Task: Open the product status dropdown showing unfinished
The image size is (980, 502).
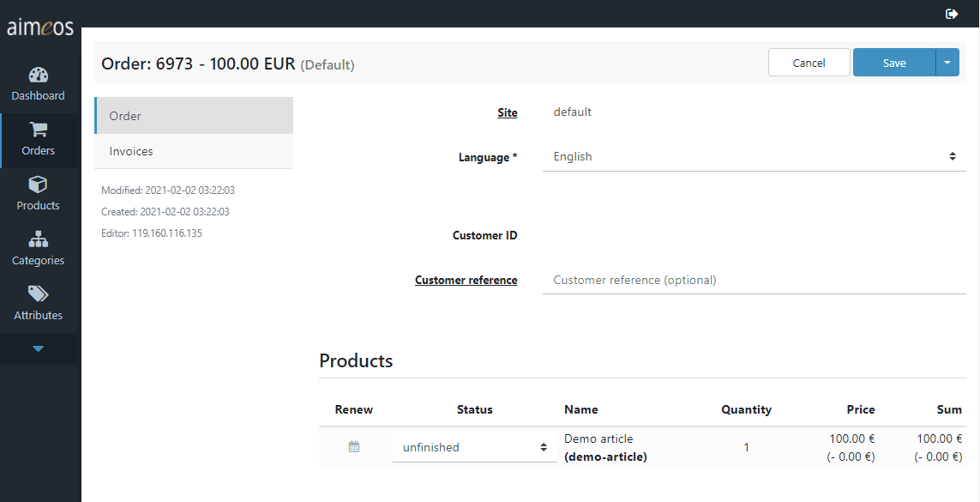Action: point(474,447)
